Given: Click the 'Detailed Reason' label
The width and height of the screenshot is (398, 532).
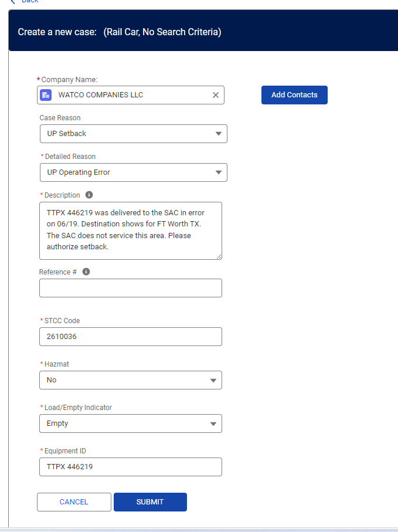Looking at the screenshot, I should click(70, 157).
